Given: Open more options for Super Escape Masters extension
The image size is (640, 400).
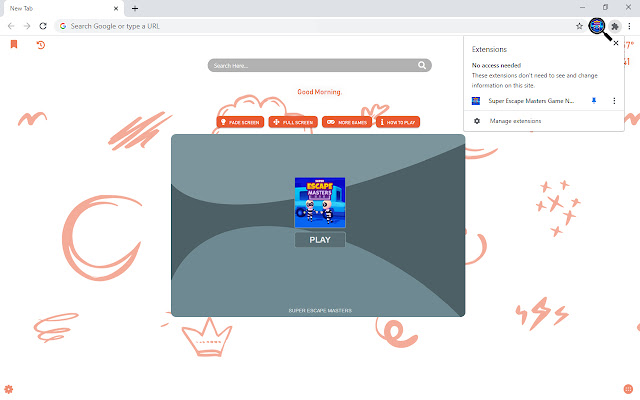Looking at the screenshot, I should [614, 101].
